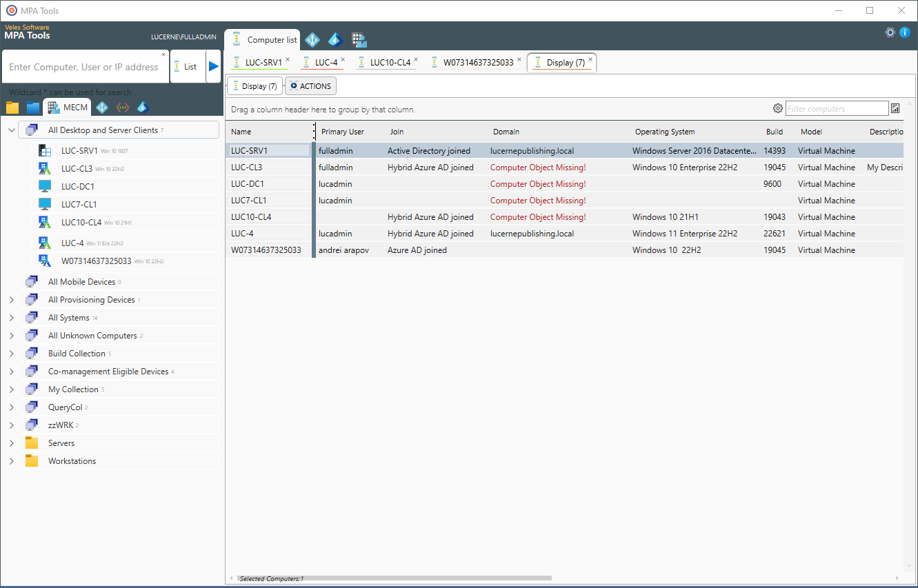Expand Co-management Eligible Devices
This screenshot has height=588, width=918.
(x=11, y=372)
